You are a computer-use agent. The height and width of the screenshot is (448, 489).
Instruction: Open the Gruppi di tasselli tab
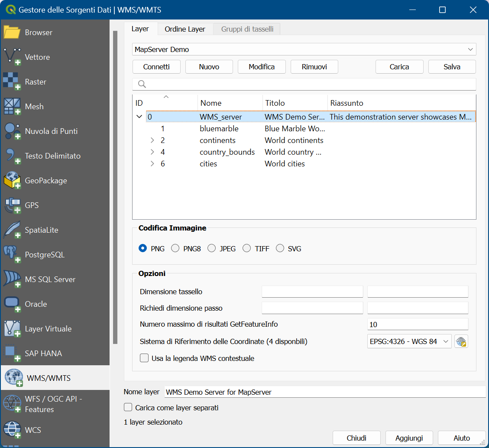[x=247, y=29]
